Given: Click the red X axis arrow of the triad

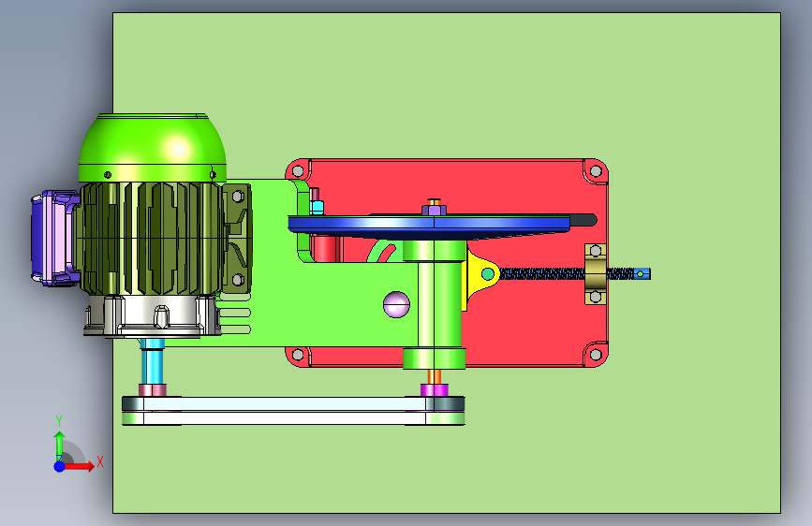Looking at the screenshot, I should tap(79, 466).
